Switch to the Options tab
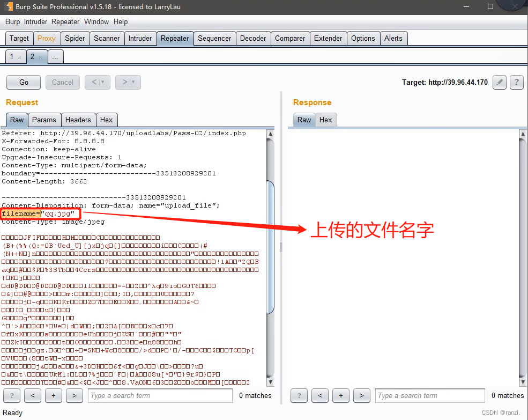The height and width of the screenshot is (420, 528). pos(363,39)
